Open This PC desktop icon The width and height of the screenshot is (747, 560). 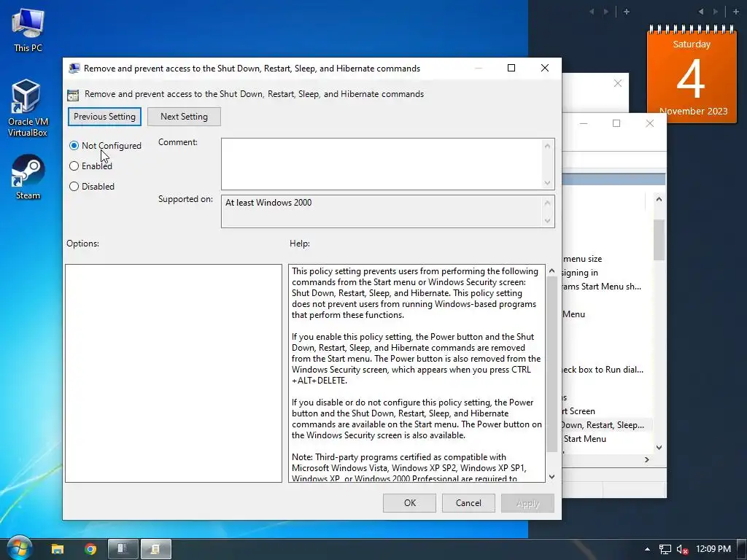point(28,29)
